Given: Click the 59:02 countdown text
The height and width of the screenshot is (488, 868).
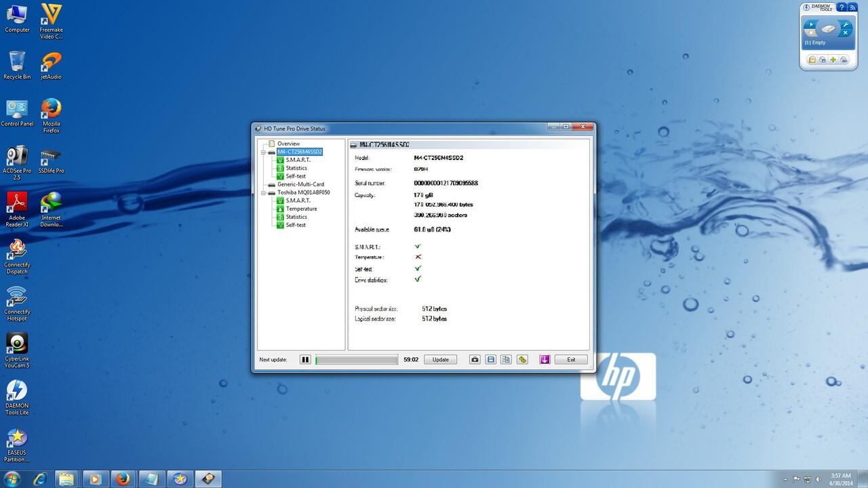Looking at the screenshot, I should tap(411, 360).
